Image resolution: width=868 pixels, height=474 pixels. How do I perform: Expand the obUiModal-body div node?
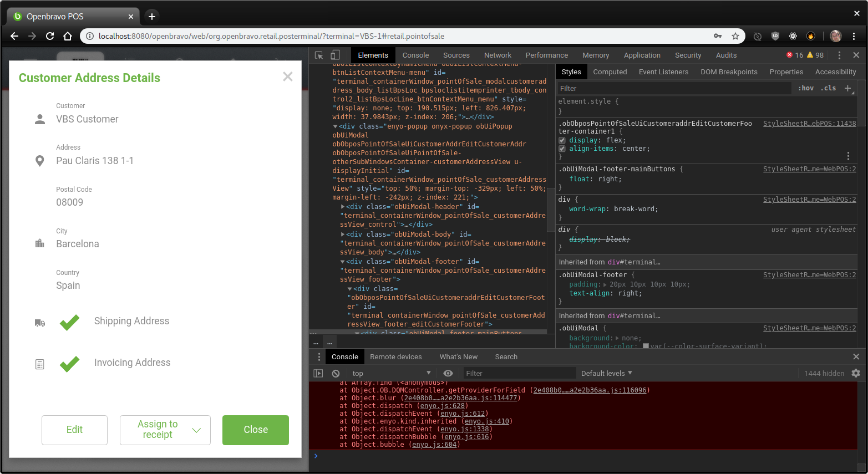coord(343,235)
